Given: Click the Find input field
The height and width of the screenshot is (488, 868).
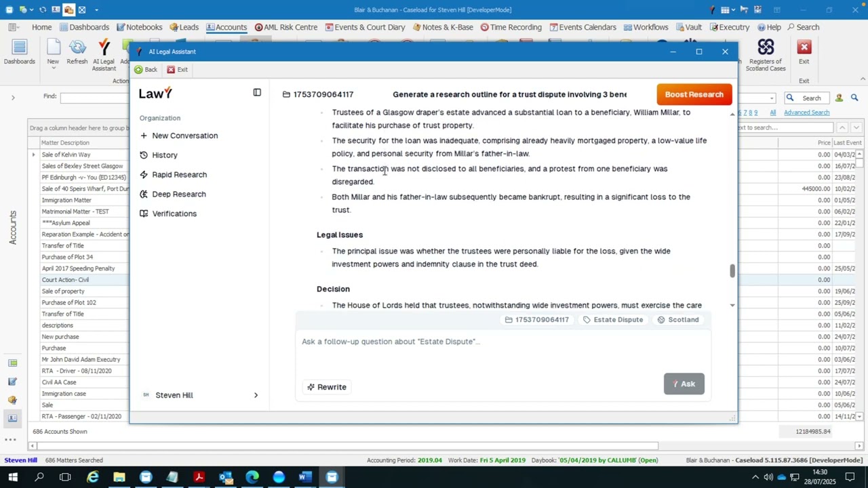Looking at the screenshot, I should tap(95, 98).
